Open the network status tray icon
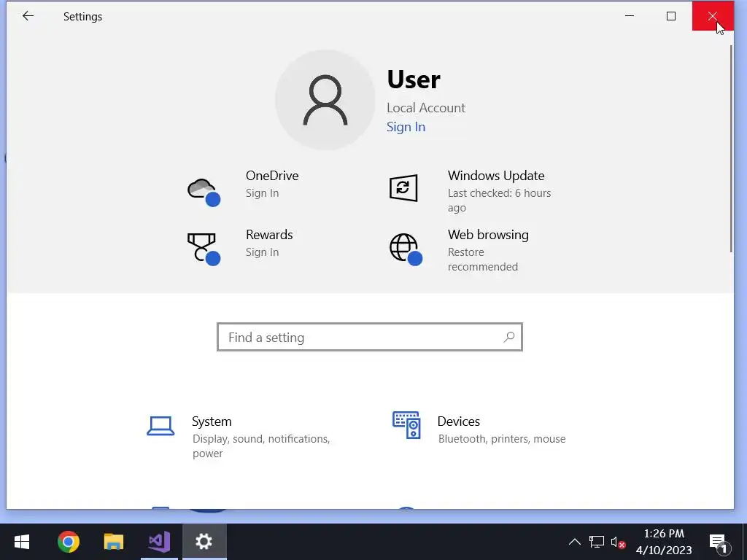 coord(597,542)
